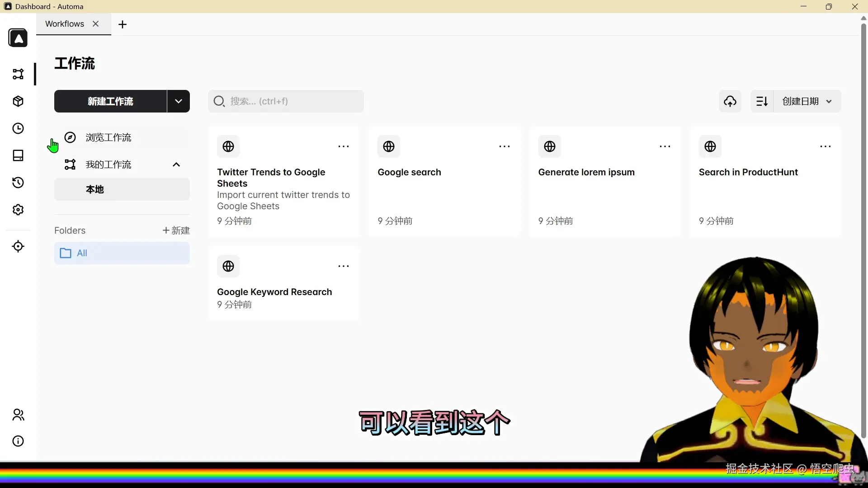Open the Storage icon in sidebar
Screen dimensions: 868x488
tap(18, 155)
